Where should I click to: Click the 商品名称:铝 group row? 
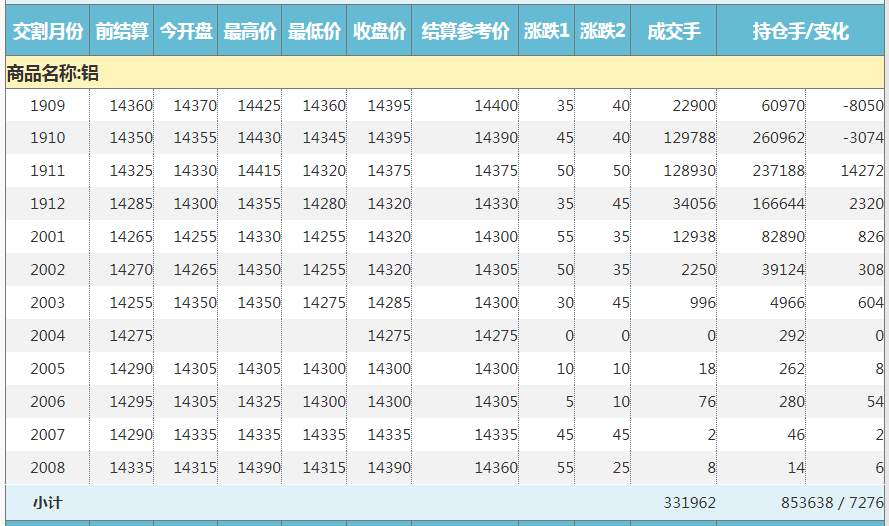[x=52, y=73]
